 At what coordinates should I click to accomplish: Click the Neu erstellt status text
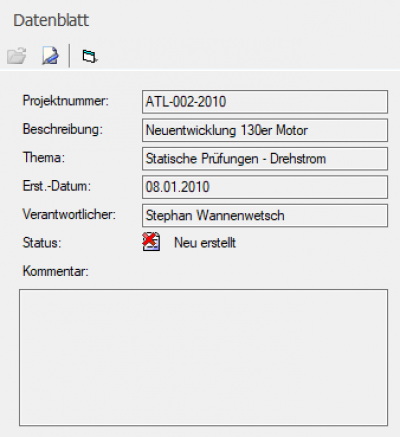tap(205, 243)
